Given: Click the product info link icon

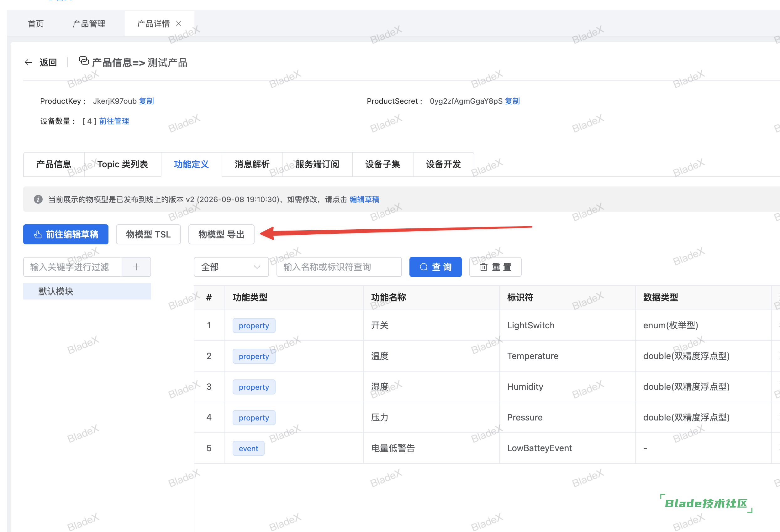Looking at the screenshot, I should pos(84,61).
